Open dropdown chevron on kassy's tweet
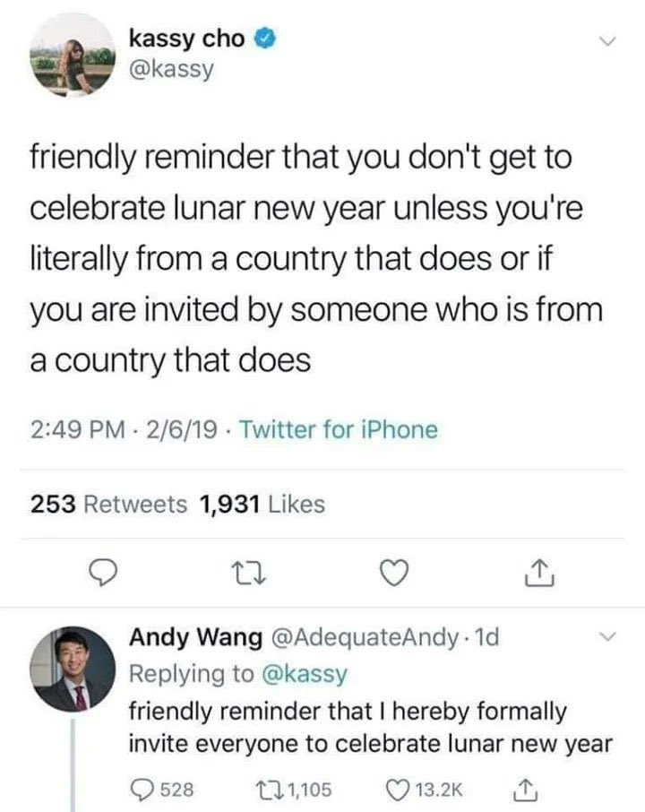The width and height of the screenshot is (645, 812). 607,41
